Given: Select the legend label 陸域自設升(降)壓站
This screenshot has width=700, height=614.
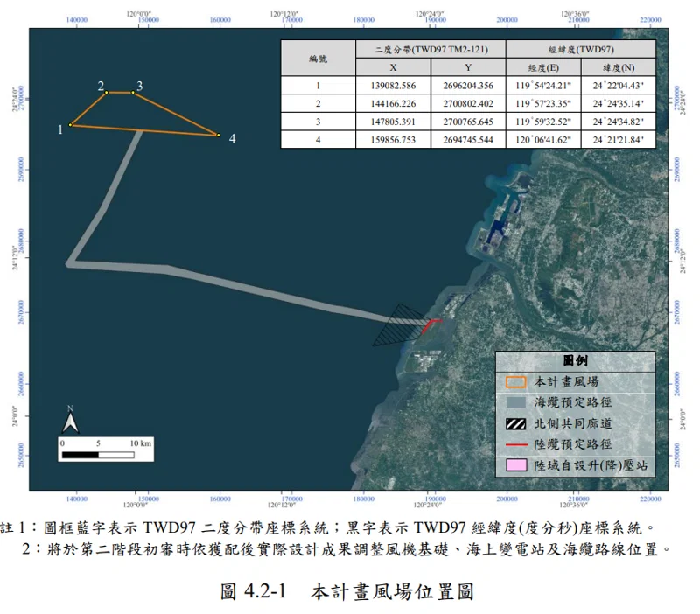Looking at the screenshot, I should coord(591,465).
